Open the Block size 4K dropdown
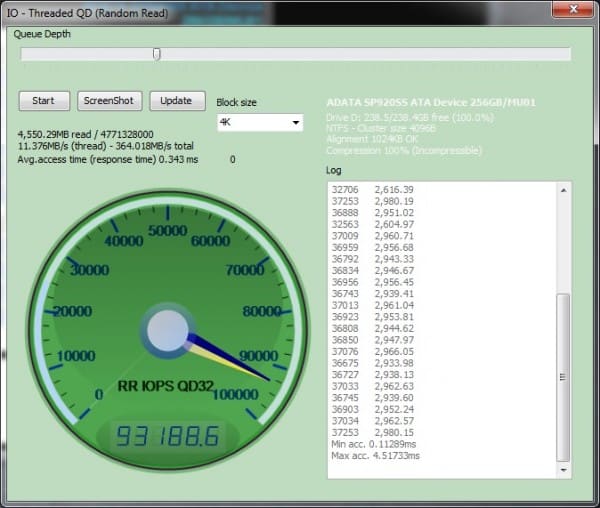This screenshot has height=508, width=600. click(x=260, y=123)
